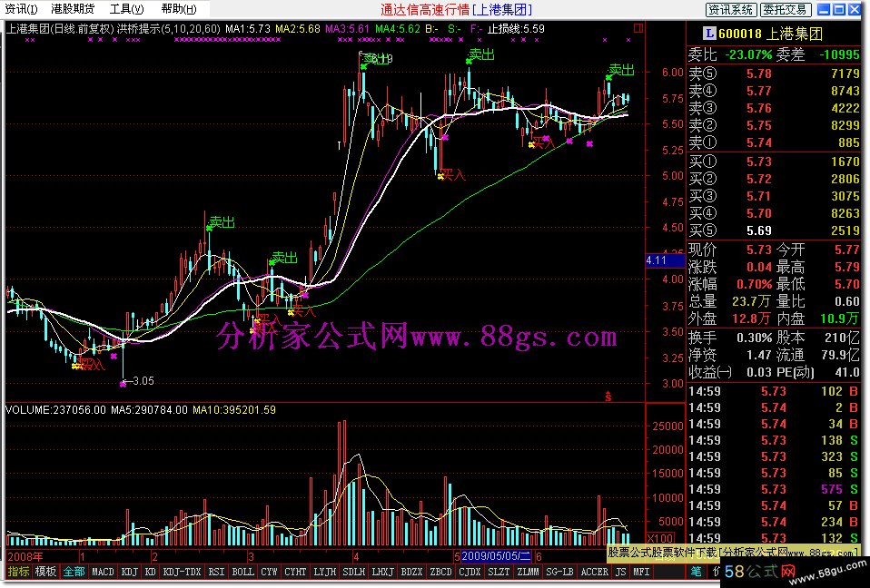Click the highlighted date 2009/05/05/二
Viewport: 870px width, 588px height.
click(496, 556)
